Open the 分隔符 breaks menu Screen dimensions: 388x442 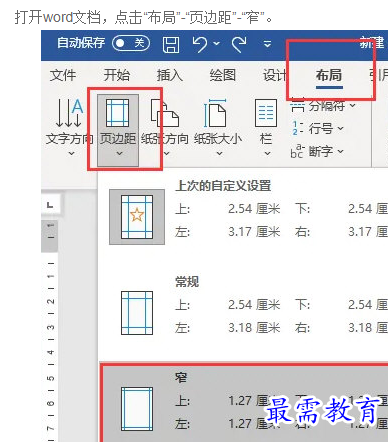click(x=323, y=106)
